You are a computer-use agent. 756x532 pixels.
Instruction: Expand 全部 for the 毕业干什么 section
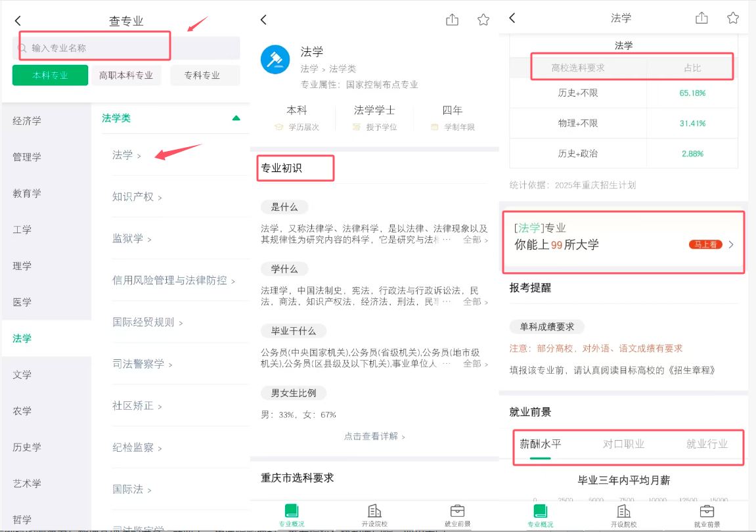pyautogui.click(x=476, y=363)
